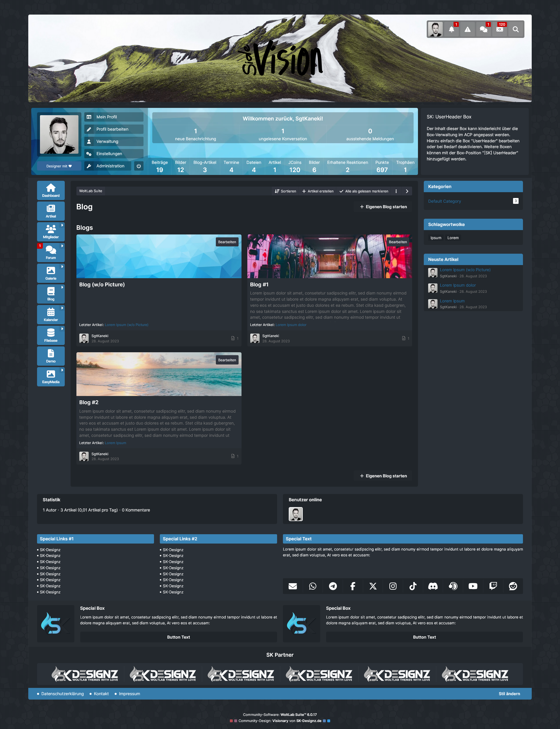Select the 'Ipsum' tag in Schlagwortwolke

[x=436, y=238]
